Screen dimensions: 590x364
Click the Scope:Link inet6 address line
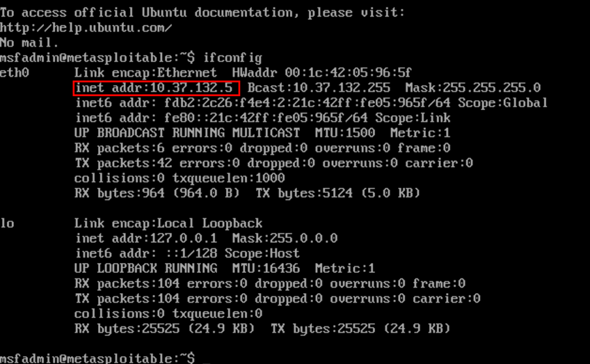[x=263, y=117]
